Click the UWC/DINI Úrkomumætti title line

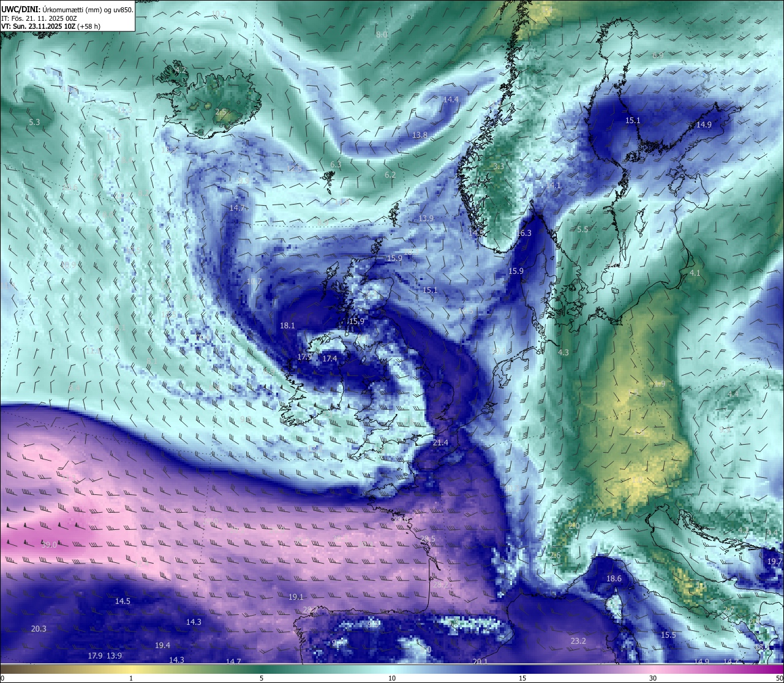pos(67,10)
